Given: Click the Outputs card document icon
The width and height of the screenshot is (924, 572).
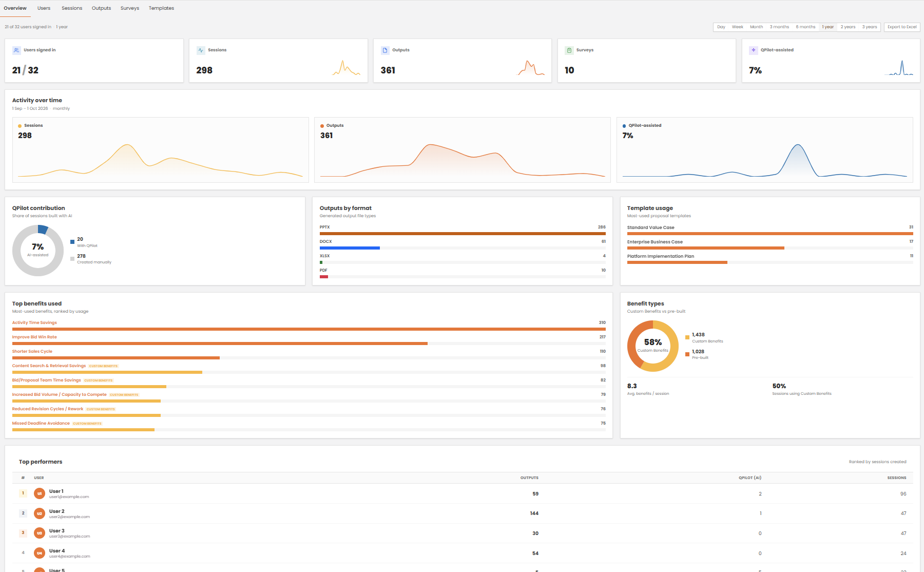Looking at the screenshot, I should [385, 50].
